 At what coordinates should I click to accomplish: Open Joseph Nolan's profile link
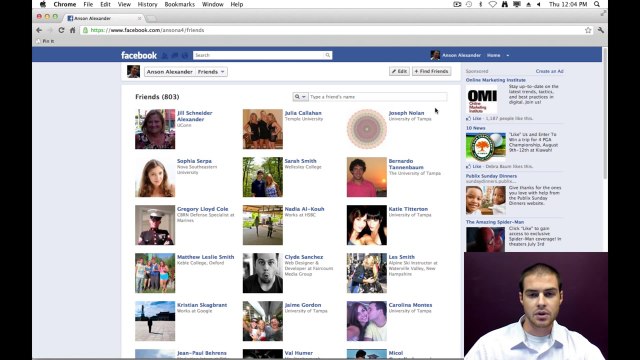(x=406, y=113)
